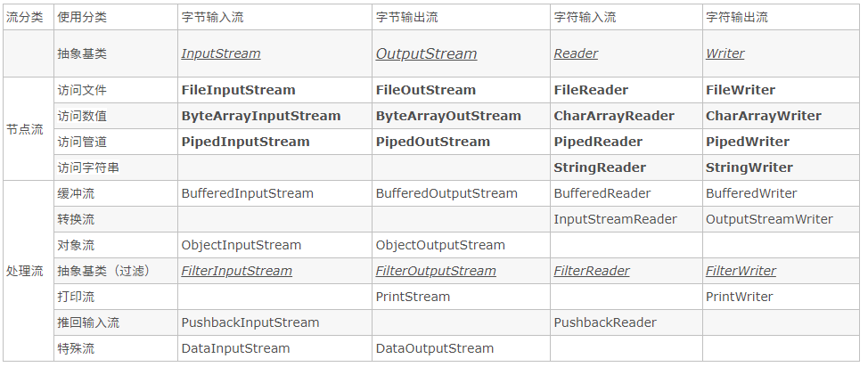Image resolution: width=868 pixels, height=367 pixels.
Task: Click the BufferedInputStream entry
Action: pyautogui.click(x=248, y=193)
